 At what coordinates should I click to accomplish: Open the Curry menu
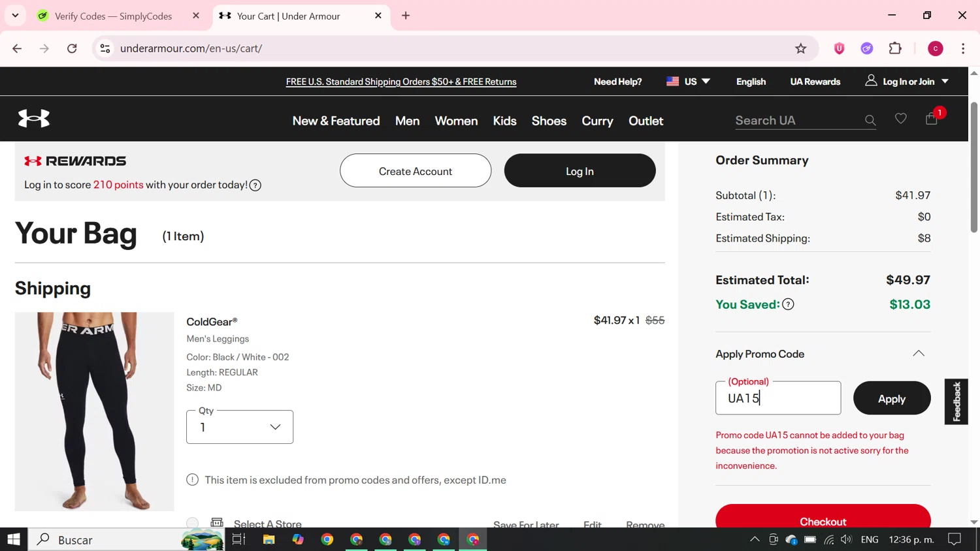(x=597, y=121)
